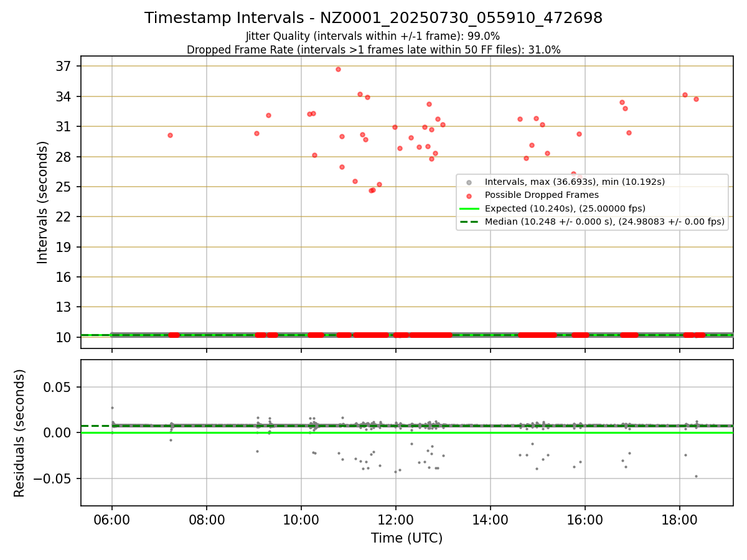Click the 'Residuals (seconds)' y-axis label
Image resolution: width=747 pixels, height=560 pixels.
pyautogui.click(x=20, y=432)
